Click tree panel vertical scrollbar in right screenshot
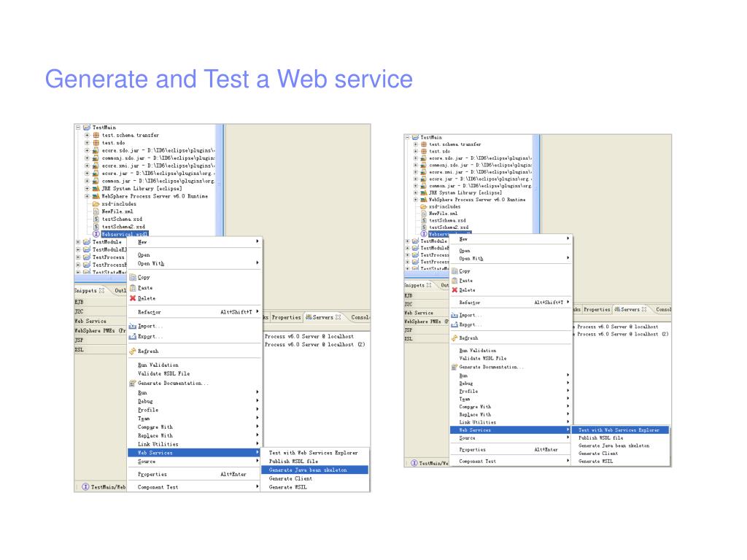 click(536, 184)
